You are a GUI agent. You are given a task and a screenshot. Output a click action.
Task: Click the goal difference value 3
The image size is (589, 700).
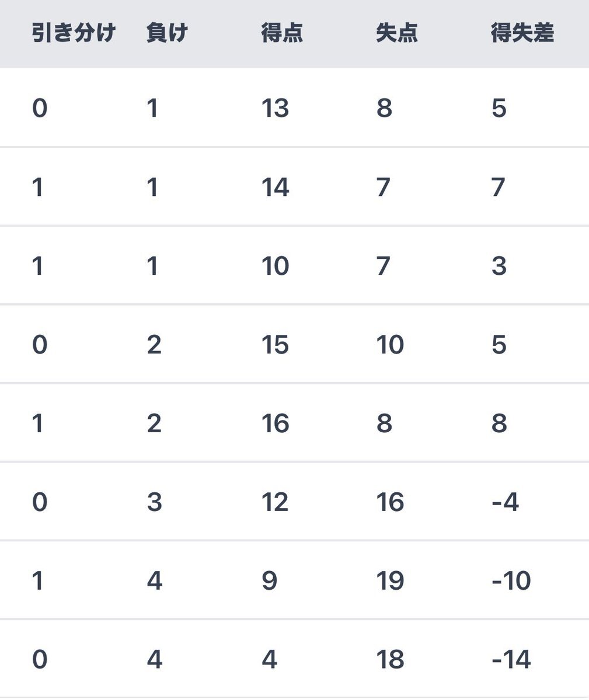coord(499,266)
